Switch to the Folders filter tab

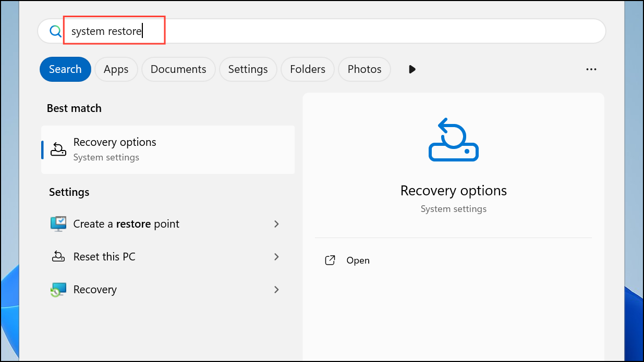(x=308, y=69)
